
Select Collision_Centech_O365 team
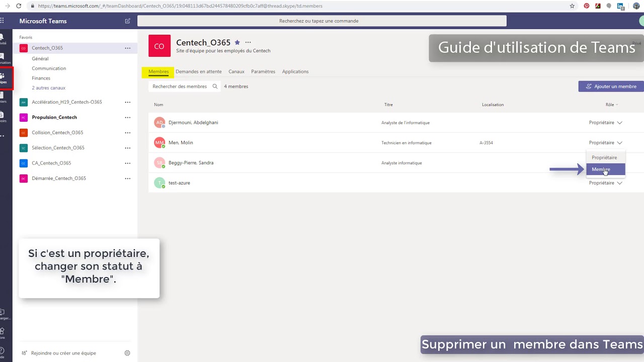[57, 133]
